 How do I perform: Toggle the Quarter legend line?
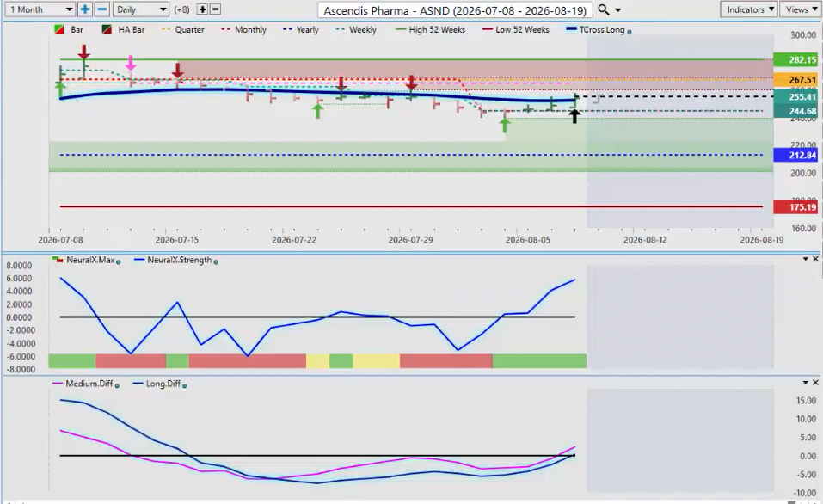[182, 30]
